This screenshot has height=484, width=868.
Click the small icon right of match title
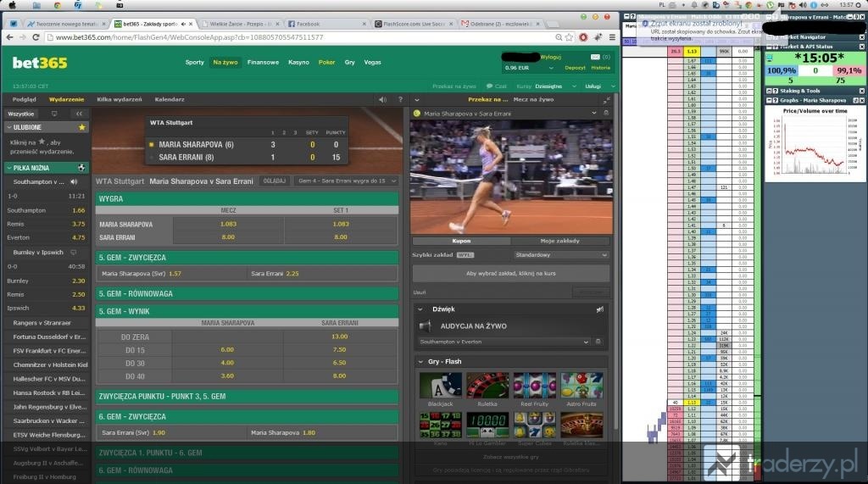click(606, 113)
